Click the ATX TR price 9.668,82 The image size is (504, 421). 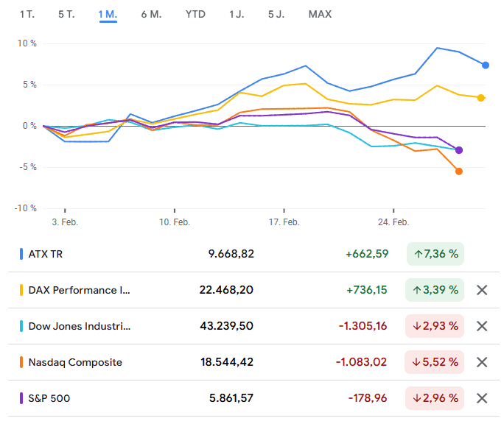point(231,254)
